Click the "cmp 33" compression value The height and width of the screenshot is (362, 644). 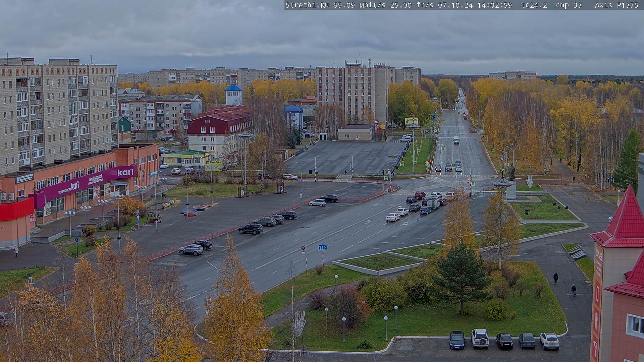[x=569, y=5]
